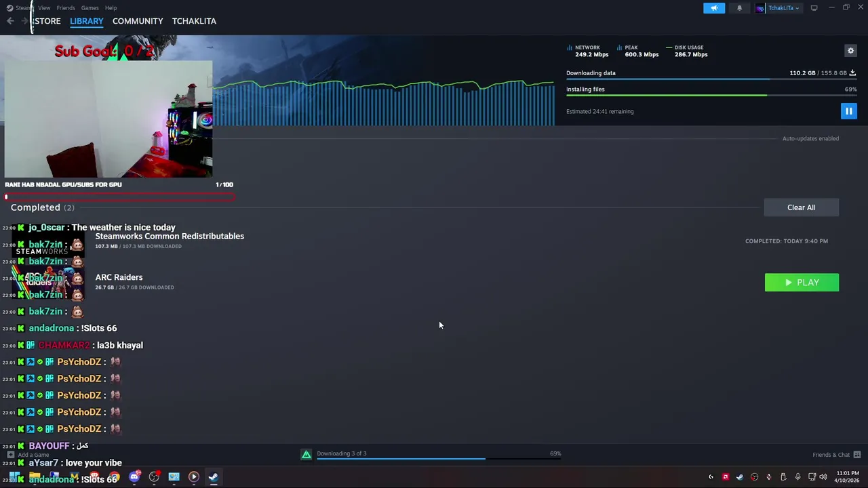This screenshot has height=488, width=868.
Task: Click the network throughput graph
Action: 384,103
